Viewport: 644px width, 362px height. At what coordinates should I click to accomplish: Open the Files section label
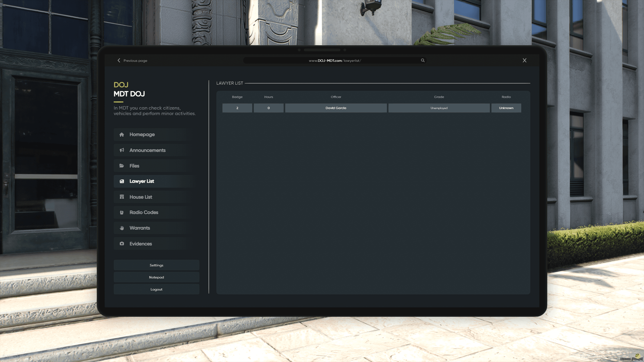(x=134, y=166)
